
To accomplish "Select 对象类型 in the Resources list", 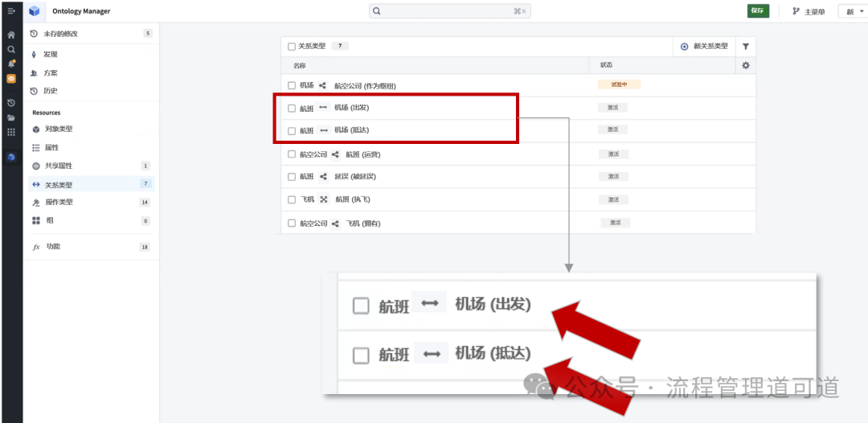I will 58,129.
